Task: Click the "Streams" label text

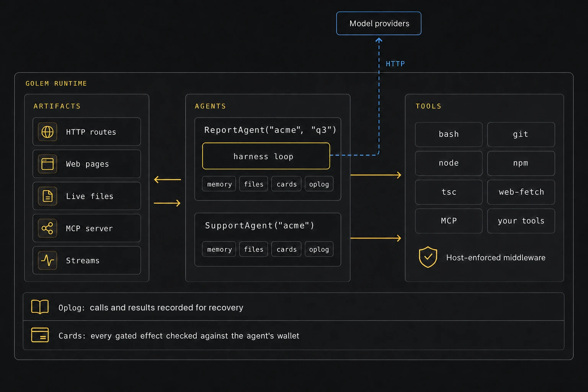Action: click(x=83, y=261)
